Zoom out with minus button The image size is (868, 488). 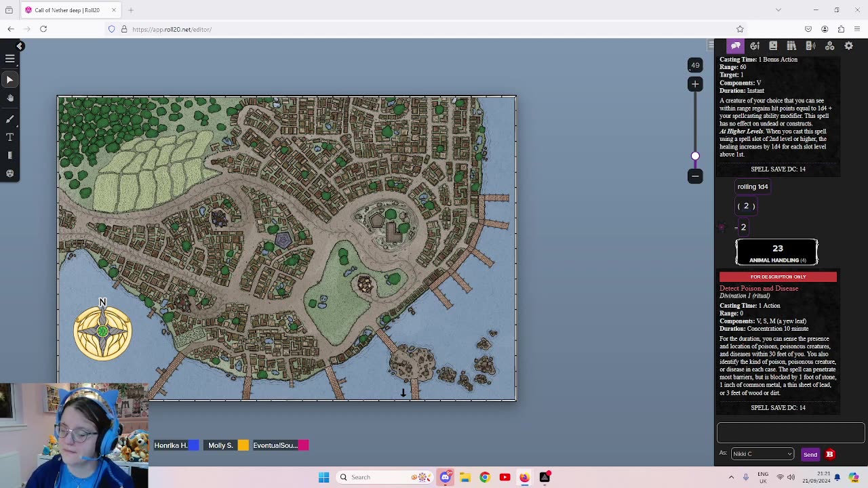pos(695,176)
